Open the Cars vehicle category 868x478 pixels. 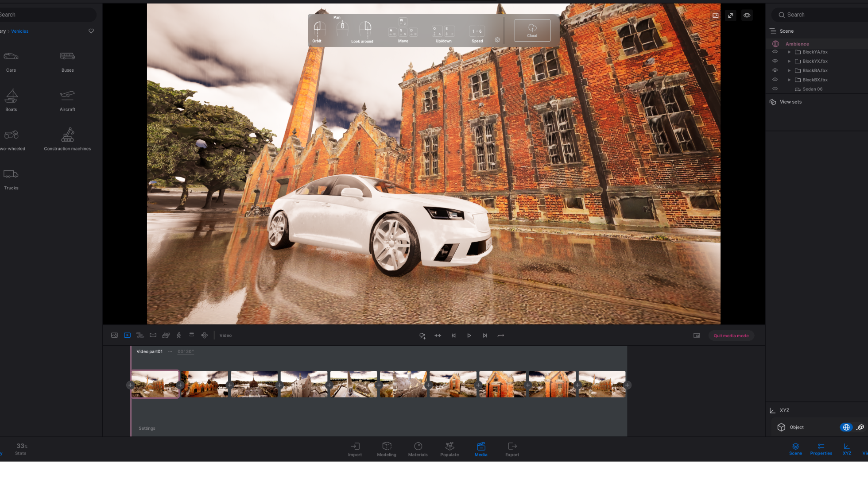pyautogui.click(x=11, y=61)
